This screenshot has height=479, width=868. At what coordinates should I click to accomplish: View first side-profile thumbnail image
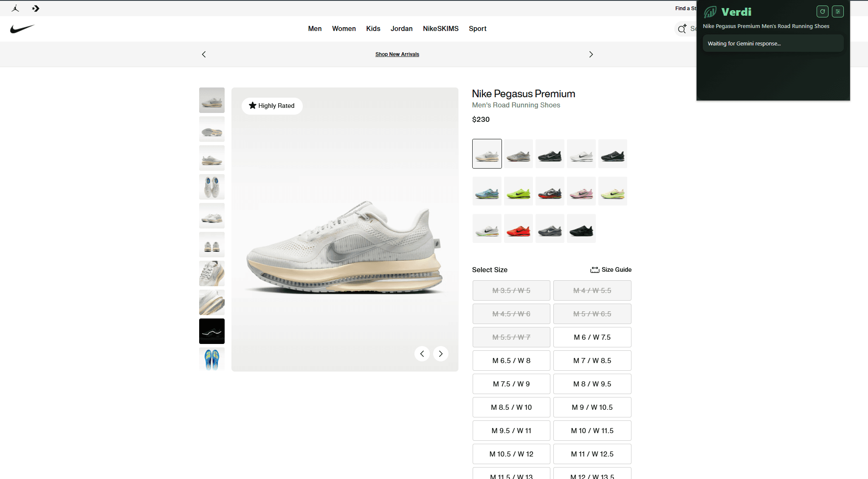[212, 100]
